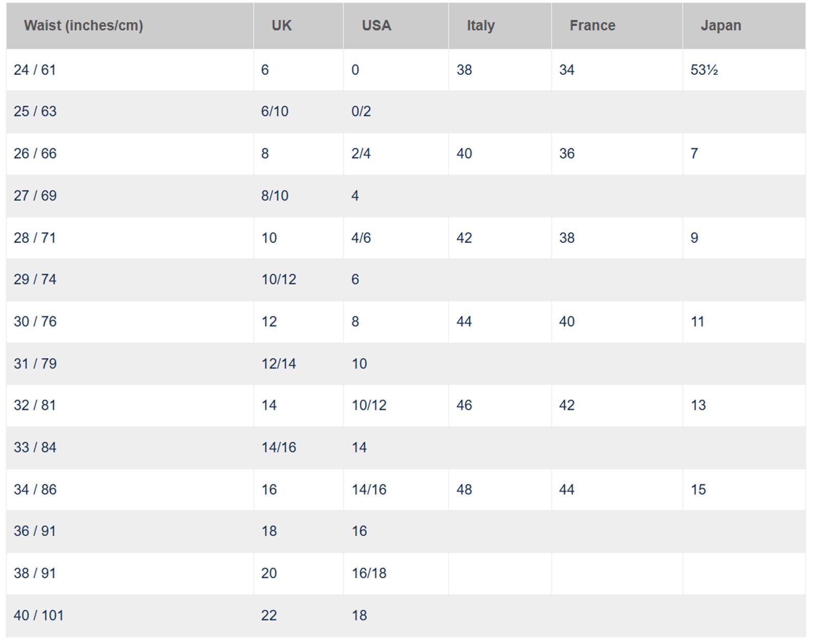Viewport: 815px width, 644px height.
Task: Click the 30 / 76 waist cell
Action: pos(35,322)
